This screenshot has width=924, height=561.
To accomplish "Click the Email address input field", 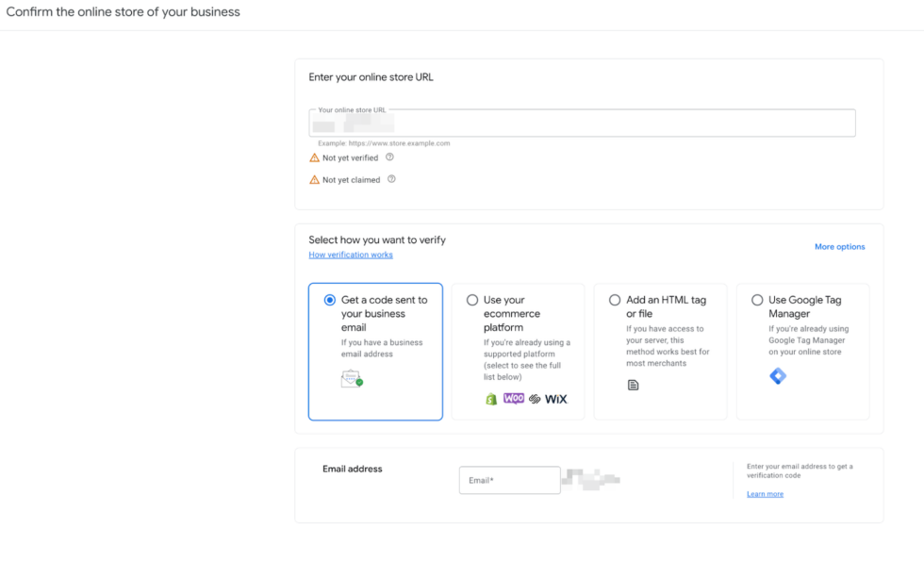I will 509,480.
